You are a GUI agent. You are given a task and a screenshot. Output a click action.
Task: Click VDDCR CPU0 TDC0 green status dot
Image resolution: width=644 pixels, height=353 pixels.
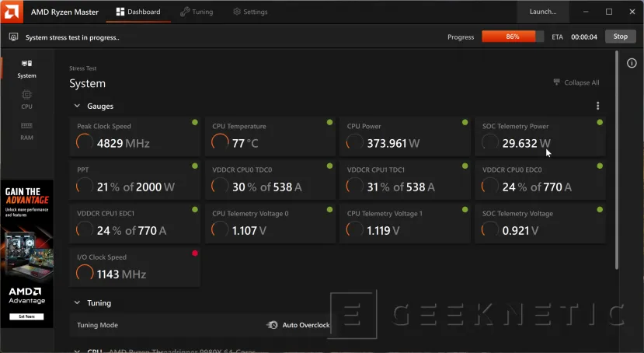[x=329, y=166]
